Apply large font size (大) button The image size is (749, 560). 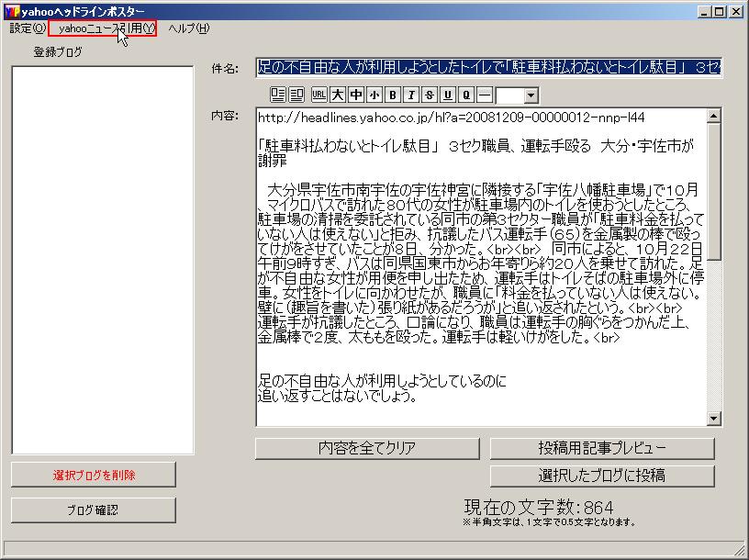click(338, 95)
